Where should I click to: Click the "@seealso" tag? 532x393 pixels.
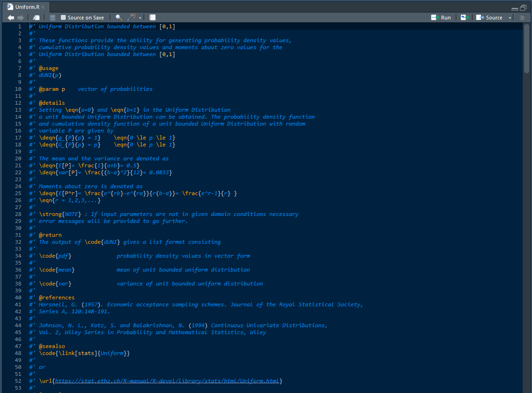51,346
